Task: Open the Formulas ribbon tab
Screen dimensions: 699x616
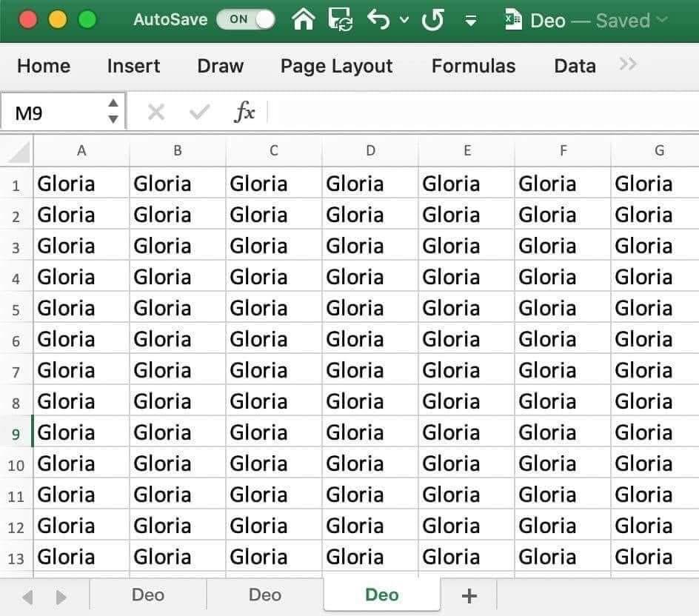Action: (473, 66)
